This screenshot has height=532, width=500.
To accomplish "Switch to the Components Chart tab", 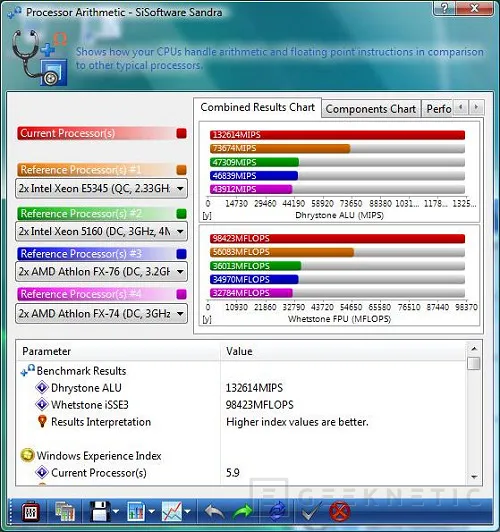I will (x=371, y=109).
